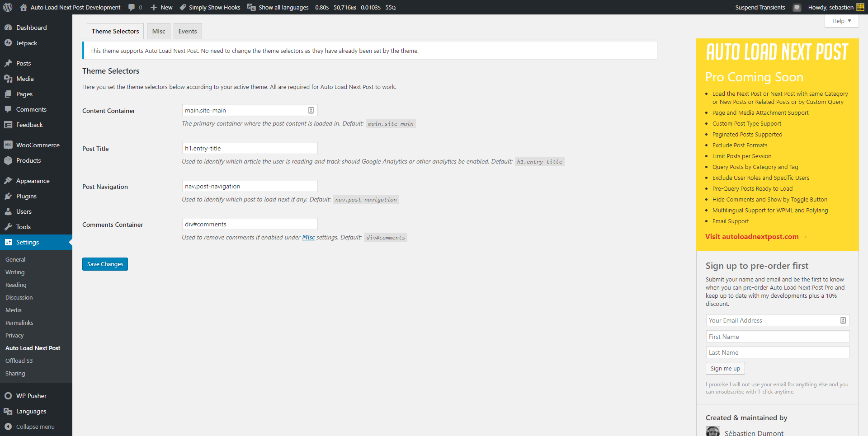Screen dimensions: 868x436
Task: Open the site home icon in admin bar
Action: (x=24, y=7)
